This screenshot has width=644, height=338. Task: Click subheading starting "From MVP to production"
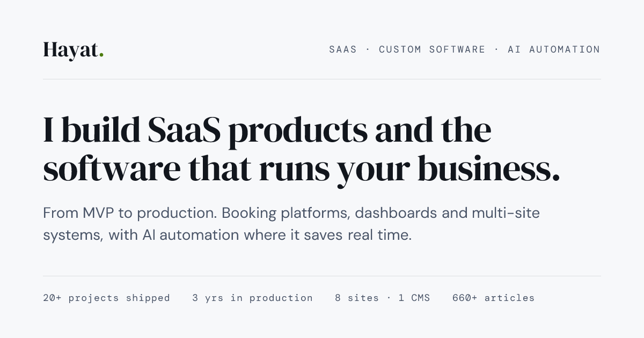291,224
